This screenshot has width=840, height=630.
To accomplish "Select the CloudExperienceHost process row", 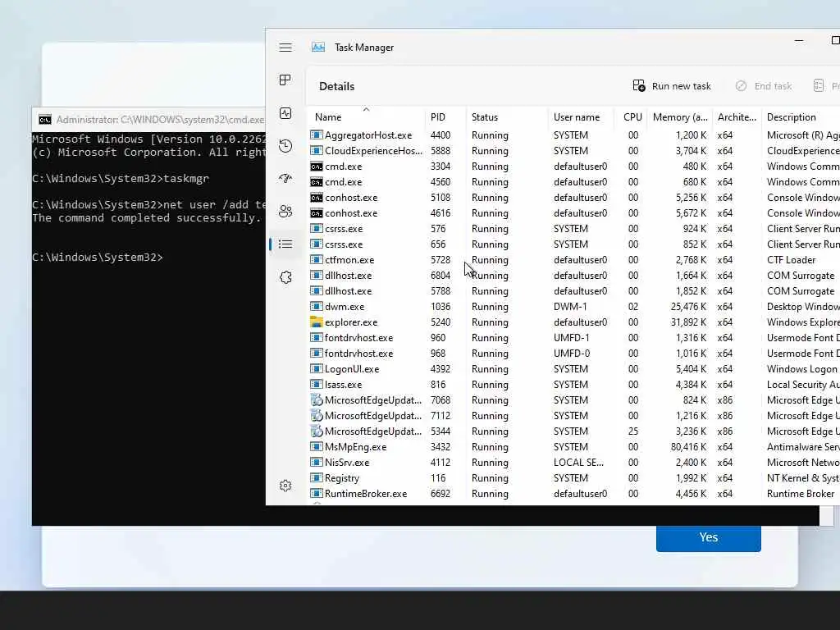I will (x=574, y=151).
